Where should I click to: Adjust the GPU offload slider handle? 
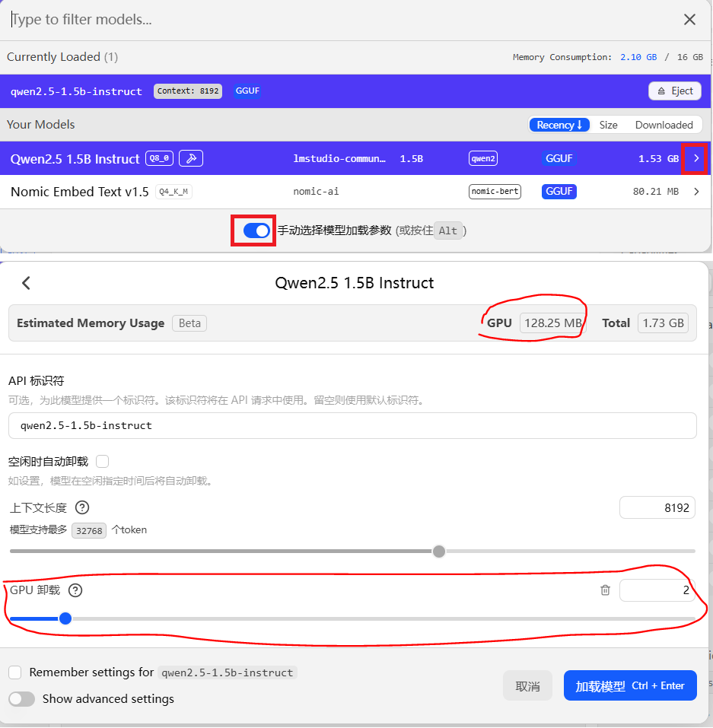(65, 618)
